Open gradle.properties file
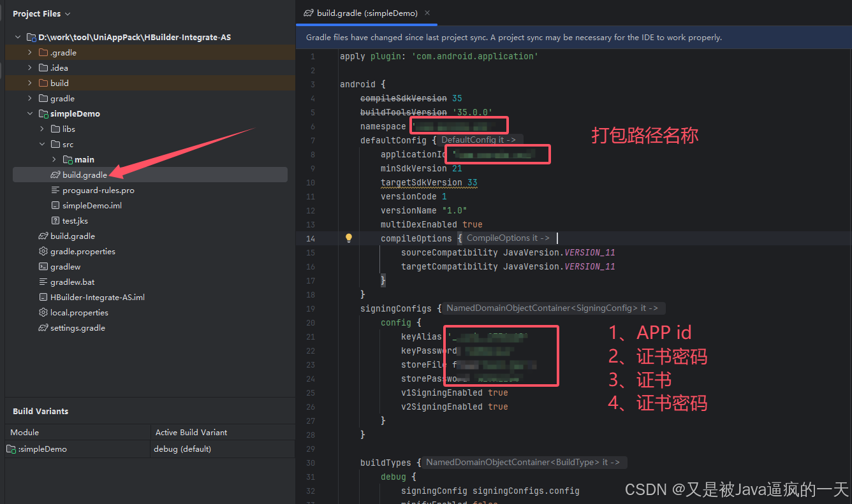The image size is (852, 504). [x=83, y=251]
